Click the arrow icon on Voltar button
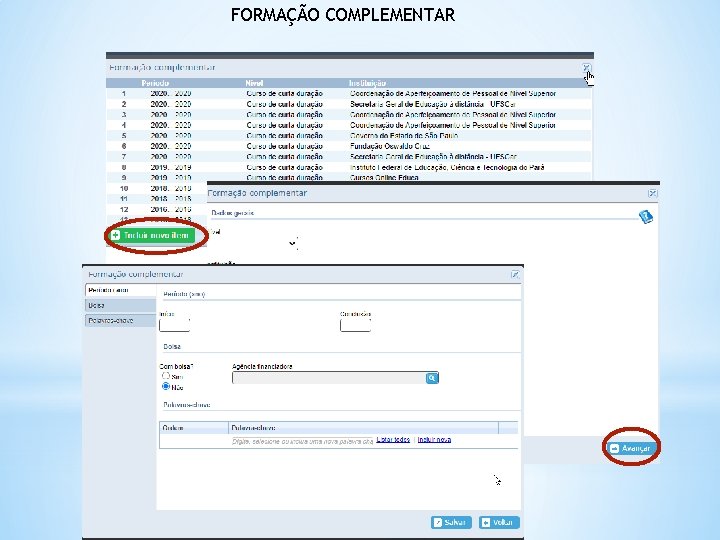The image size is (720, 540). coord(485,523)
